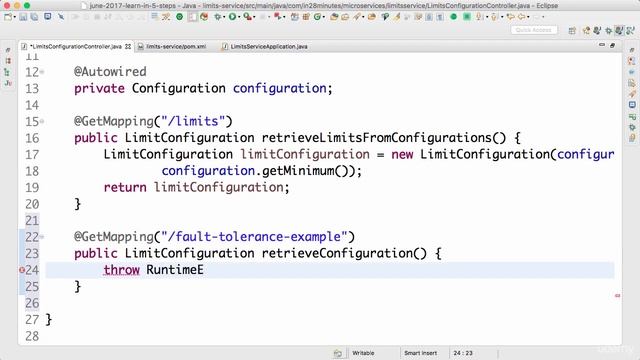640x360 pixels.
Task: Open the JUnit 'Ju' icon in left sidebar
Action: pyautogui.click(x=8, y=83)
